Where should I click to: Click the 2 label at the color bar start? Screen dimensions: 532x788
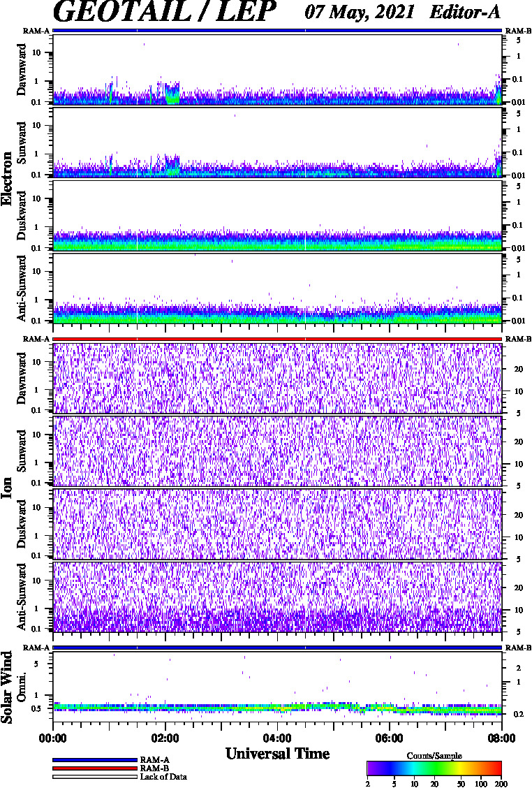(x=368, y=784)
